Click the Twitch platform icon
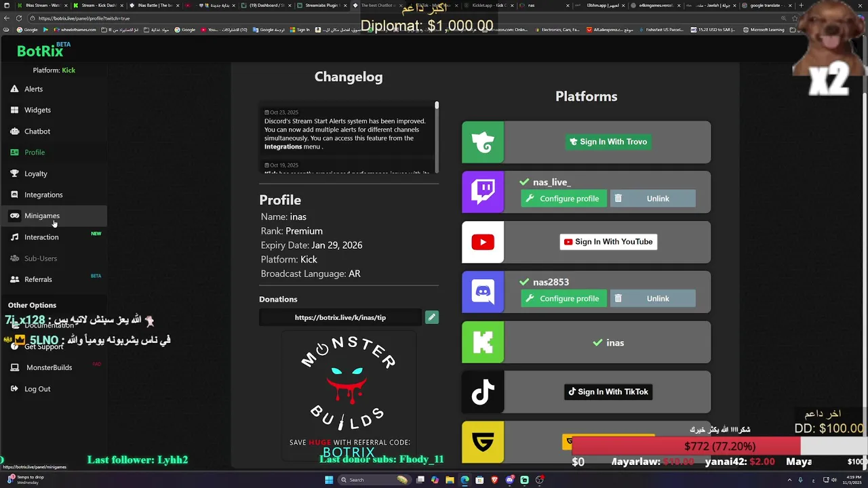Viewport: 868px width, 488px height. 483,192
